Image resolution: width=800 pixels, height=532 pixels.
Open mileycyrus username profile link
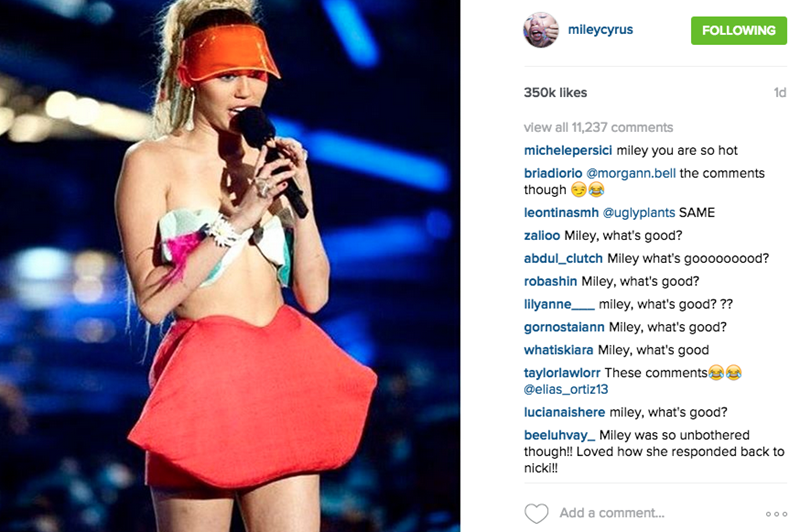601,30
